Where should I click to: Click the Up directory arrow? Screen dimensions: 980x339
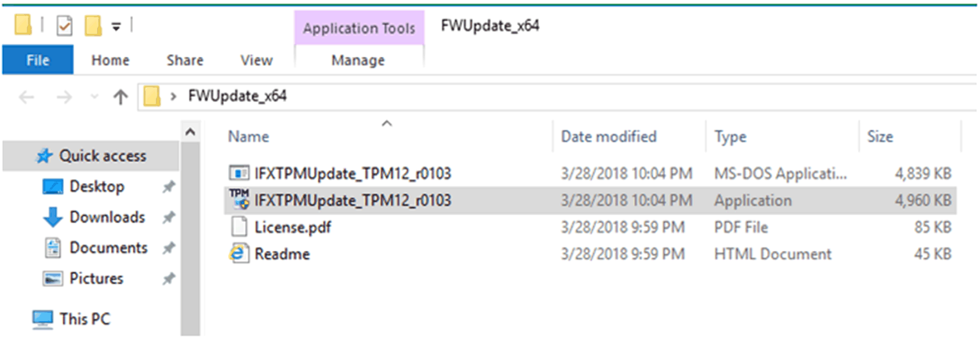click(120, 97)
